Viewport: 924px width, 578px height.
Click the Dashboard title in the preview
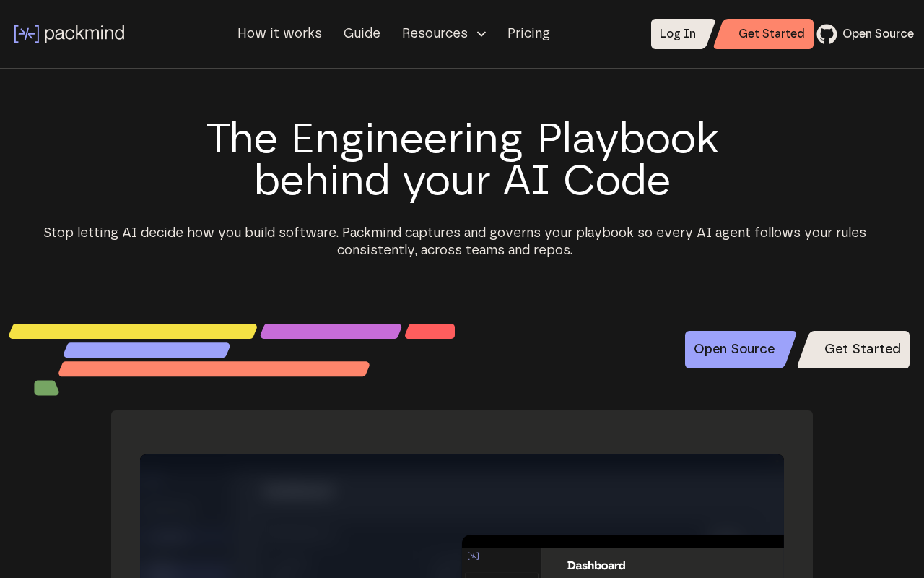click(596, 566)
